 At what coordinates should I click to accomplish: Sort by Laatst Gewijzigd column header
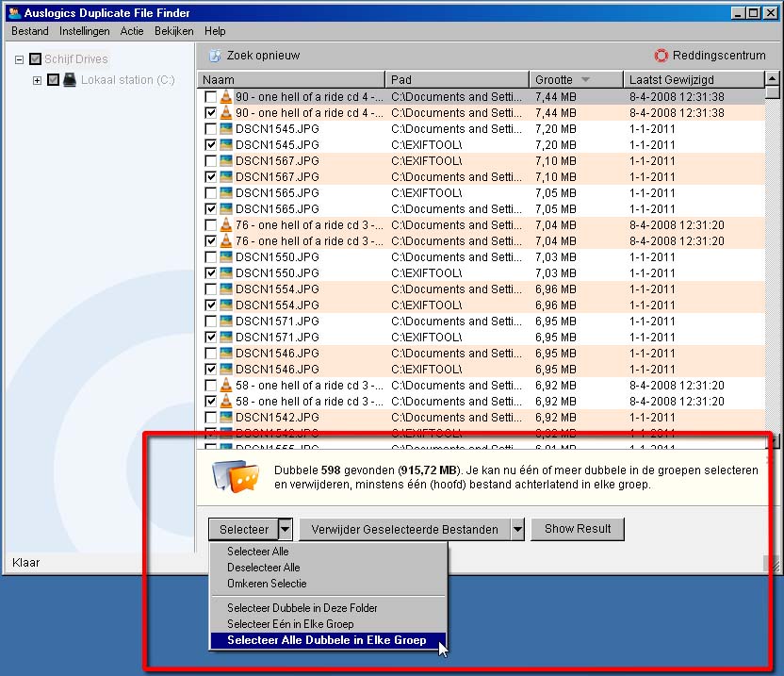pos(694,79)
